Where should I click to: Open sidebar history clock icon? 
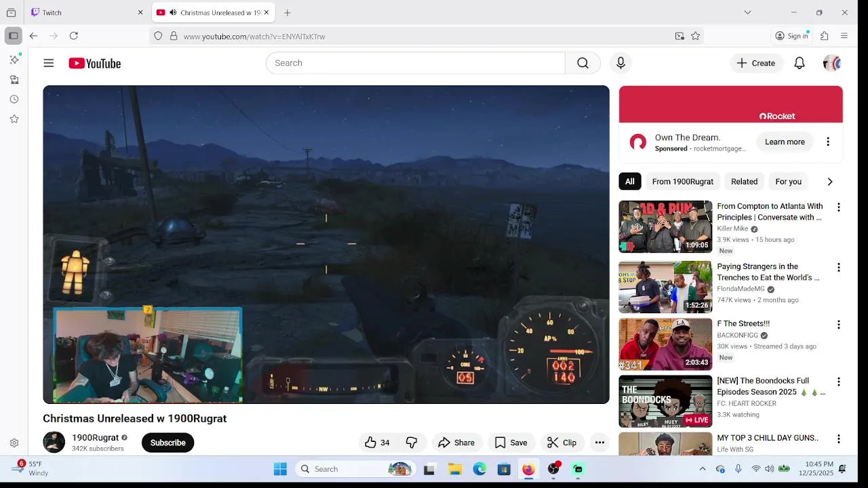click(x=14, y=99)
